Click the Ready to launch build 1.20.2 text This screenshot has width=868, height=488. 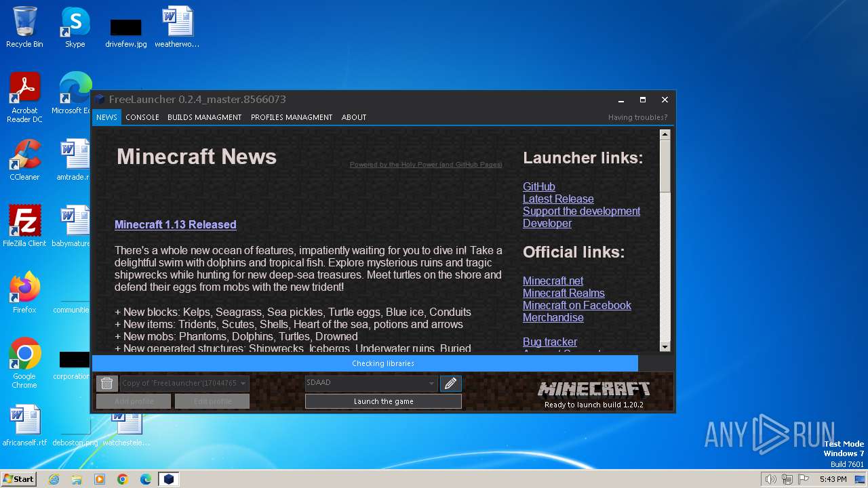click(x=594, y=405)
